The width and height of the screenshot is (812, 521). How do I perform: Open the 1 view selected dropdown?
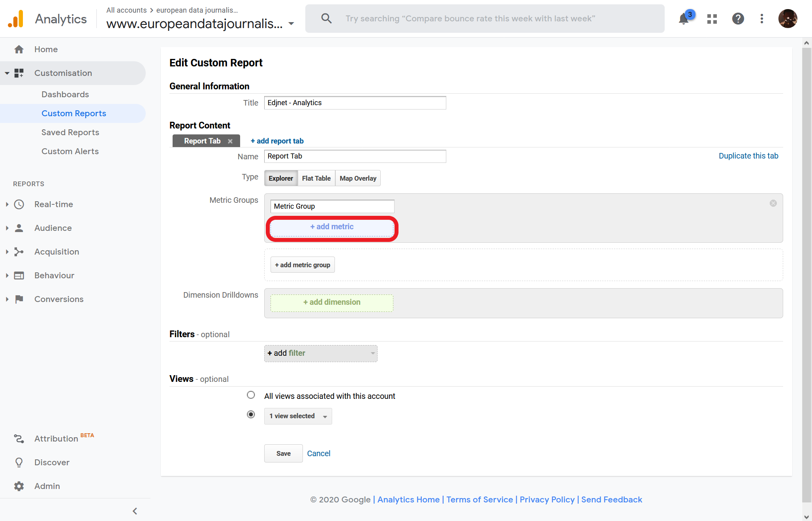click(298, 416)
